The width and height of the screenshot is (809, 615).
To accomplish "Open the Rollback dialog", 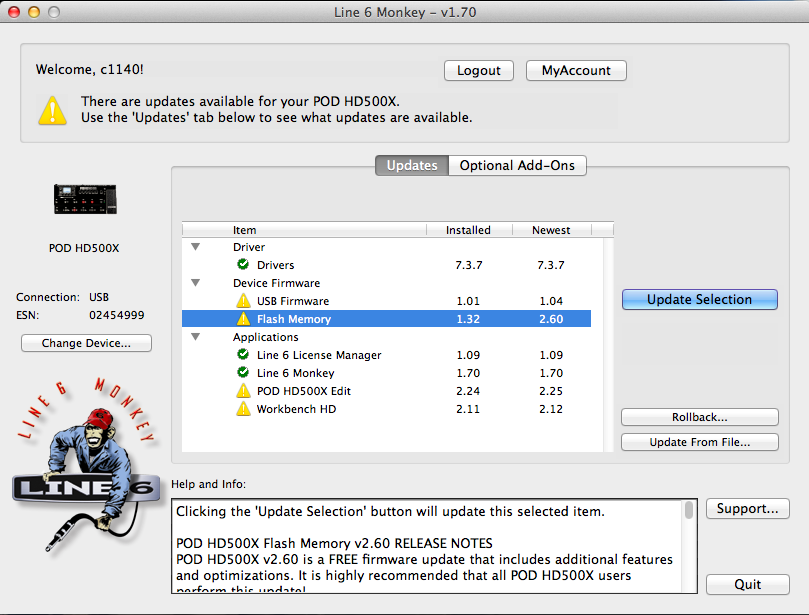I will (700, 417).
